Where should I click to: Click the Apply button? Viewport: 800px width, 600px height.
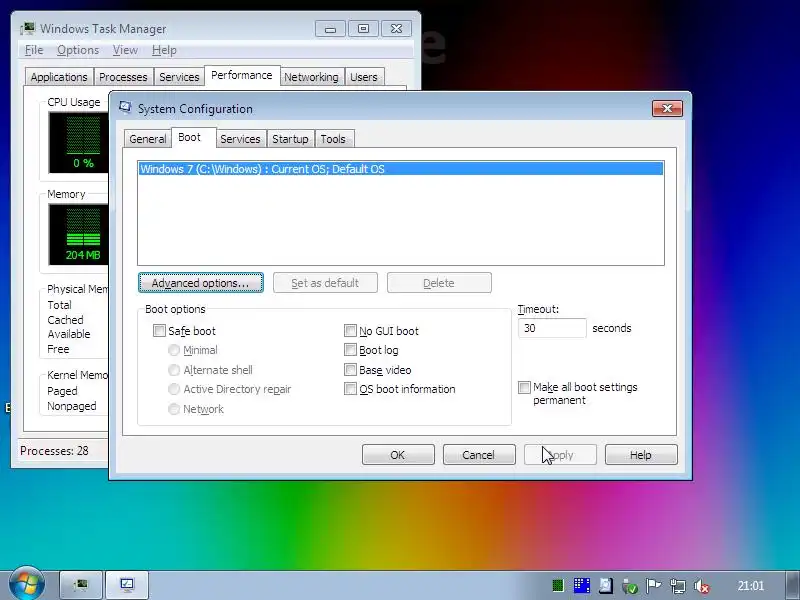[x=560, y=455]
